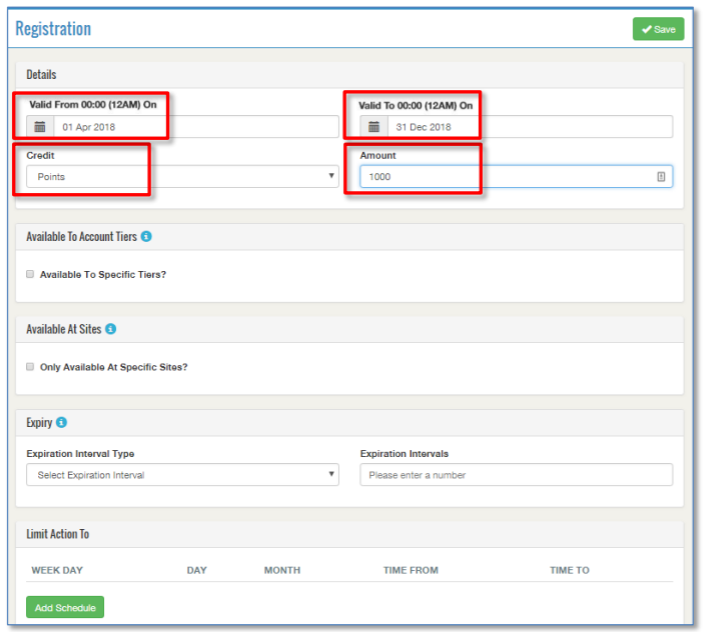The width and height of the screenshot is (703, 632).
Task: Select the Valid From date field
Action: pos(196,127)
